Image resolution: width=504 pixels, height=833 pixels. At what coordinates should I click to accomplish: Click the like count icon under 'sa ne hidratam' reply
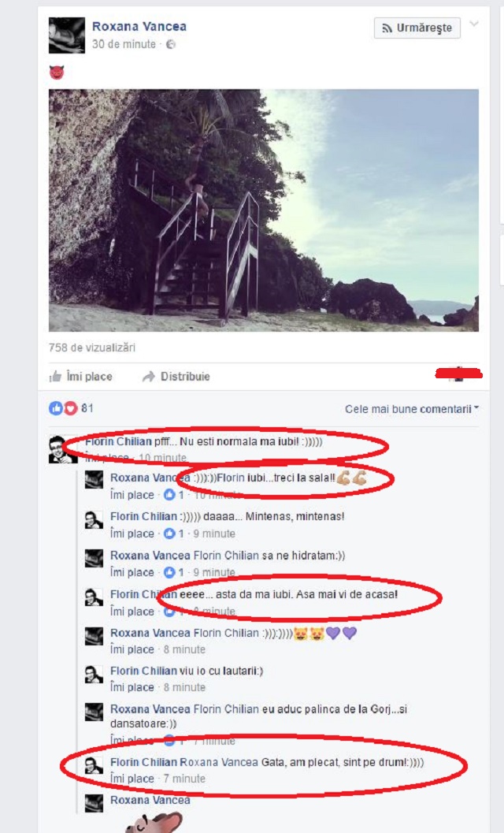(x=169, y=573)
